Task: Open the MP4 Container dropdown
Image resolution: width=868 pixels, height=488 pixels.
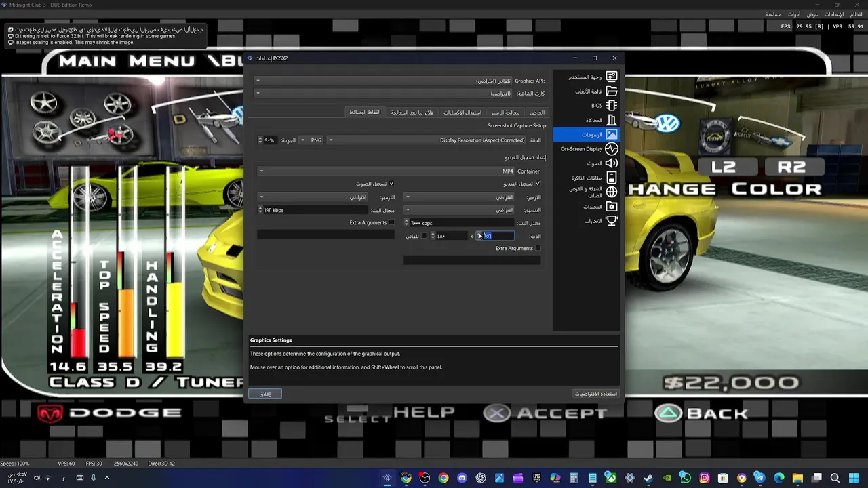Action: coord(386,171)
